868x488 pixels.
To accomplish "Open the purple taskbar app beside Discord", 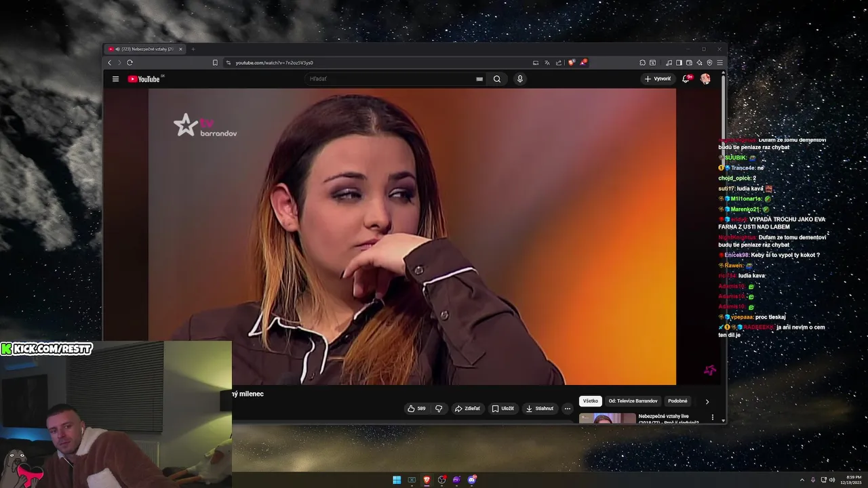I will click(457, 480).
